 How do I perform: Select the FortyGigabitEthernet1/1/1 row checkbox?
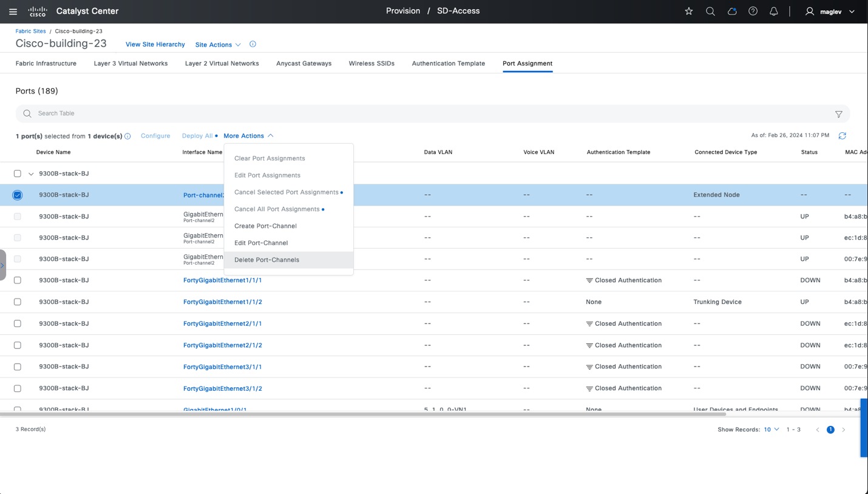(18, 280)
